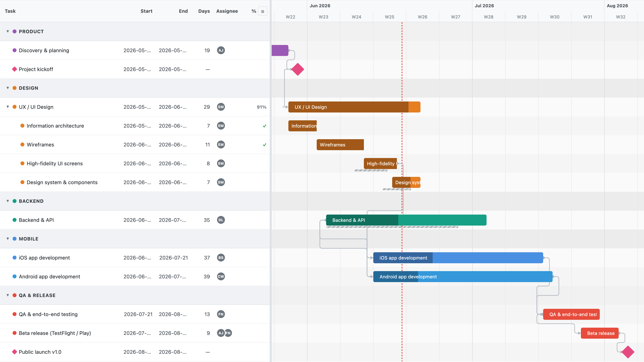Click the red dashed today marker line
Image resolution: width=644 pixels, height=362 pixels.
click(x=402, y=192)
